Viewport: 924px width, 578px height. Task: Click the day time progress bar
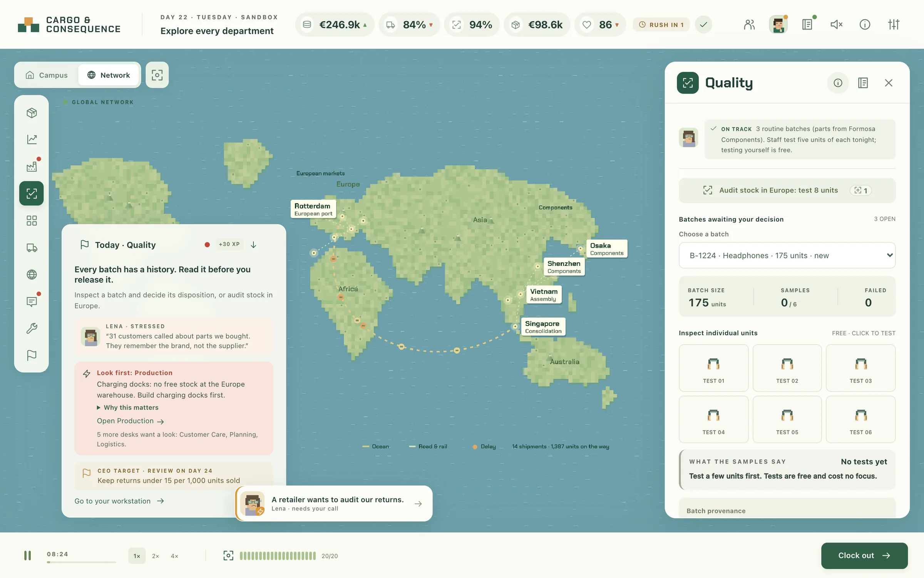pos(81,562)
